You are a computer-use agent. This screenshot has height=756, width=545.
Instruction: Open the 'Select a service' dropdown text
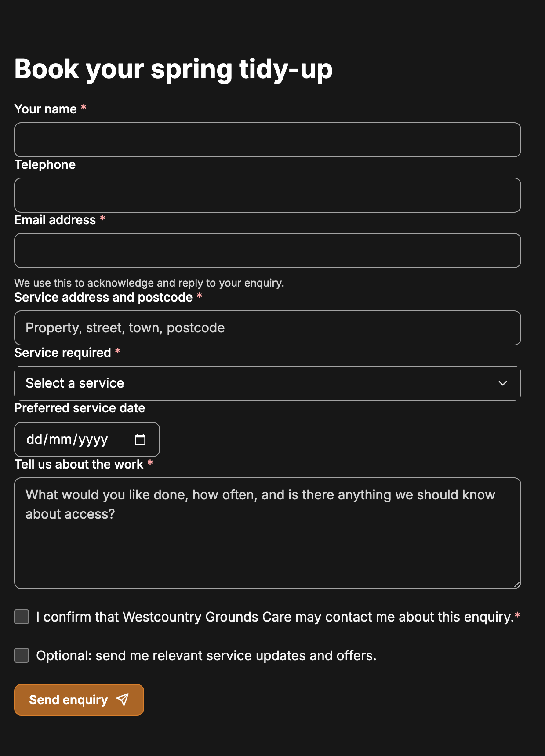[75, 383]
